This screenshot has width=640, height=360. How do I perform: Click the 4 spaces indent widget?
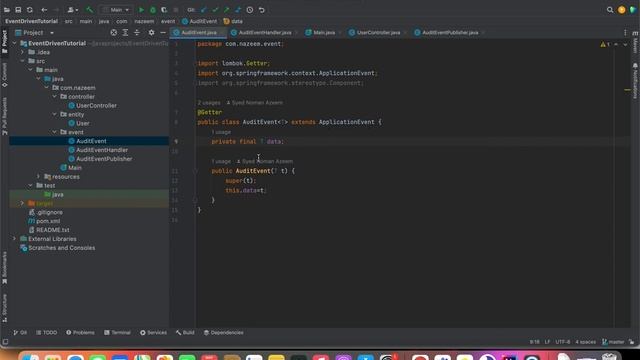(585, 342)
